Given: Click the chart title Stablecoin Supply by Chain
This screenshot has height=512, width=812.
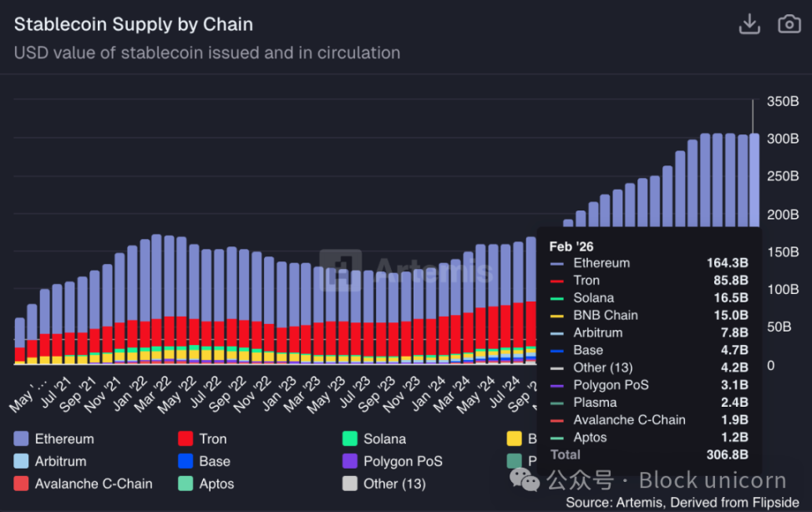Looking at the screenshot, I should click(x=134, y=24).
